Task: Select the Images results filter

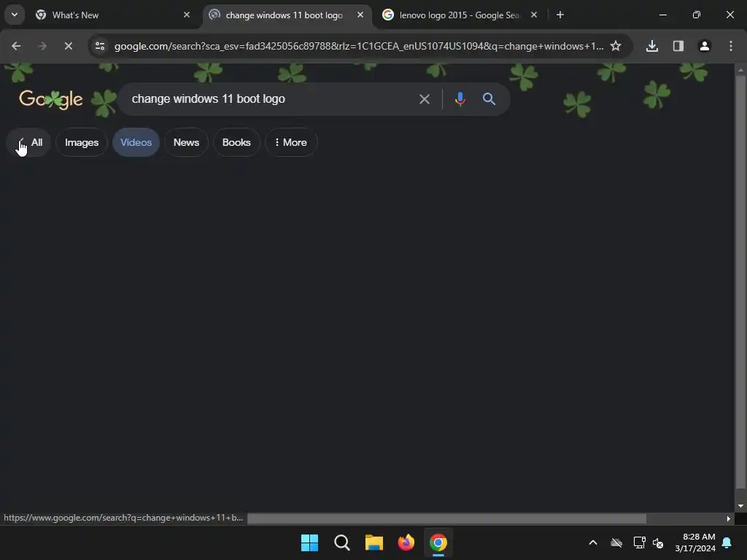Action: 82,142
